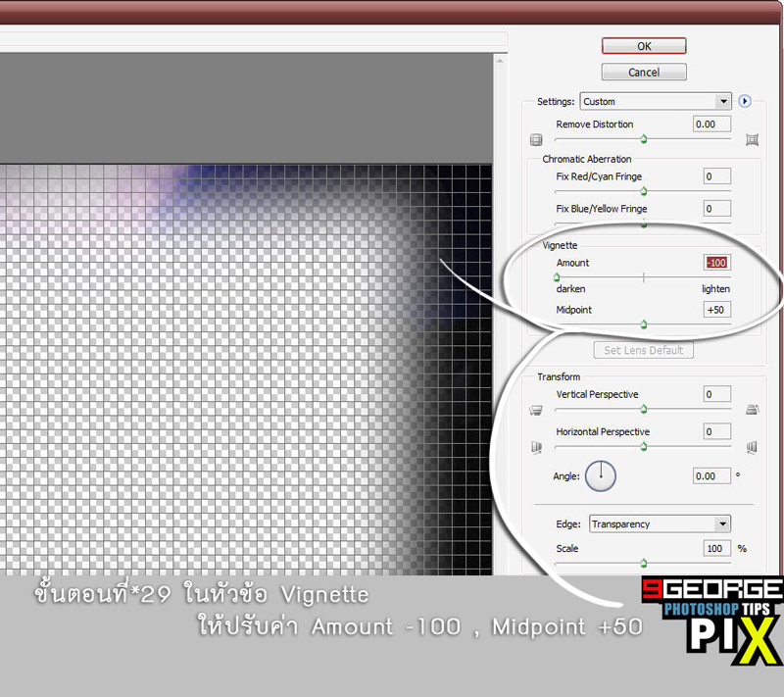The height and width of the screenshot is (697, 784).
Task: Click the Scale slider handle
Action: pyautogui.click(x=644, y=563)
